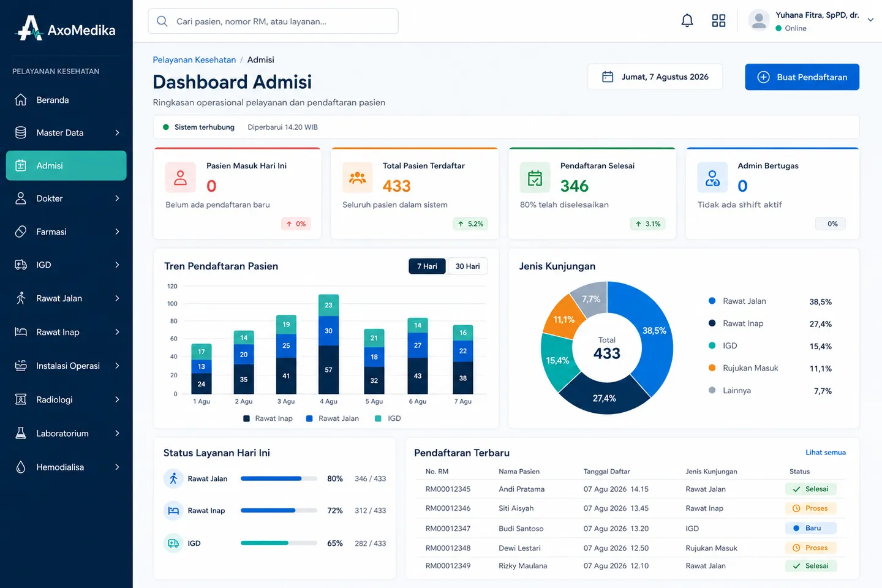The height and width of the screenshot is (588, 882).
Task: Click the user avatar icon
Action: (759, 21)
